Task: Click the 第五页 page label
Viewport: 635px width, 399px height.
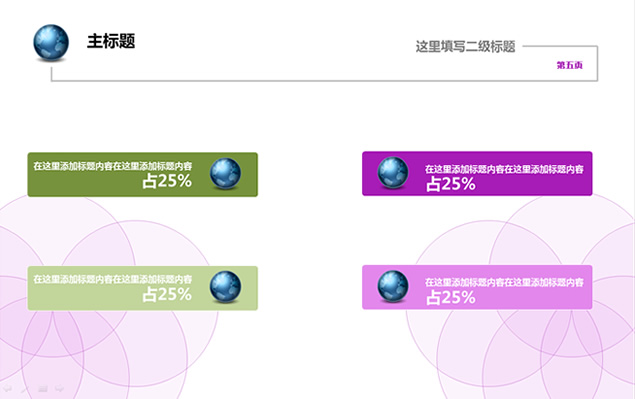Action: tap(569, 65)
